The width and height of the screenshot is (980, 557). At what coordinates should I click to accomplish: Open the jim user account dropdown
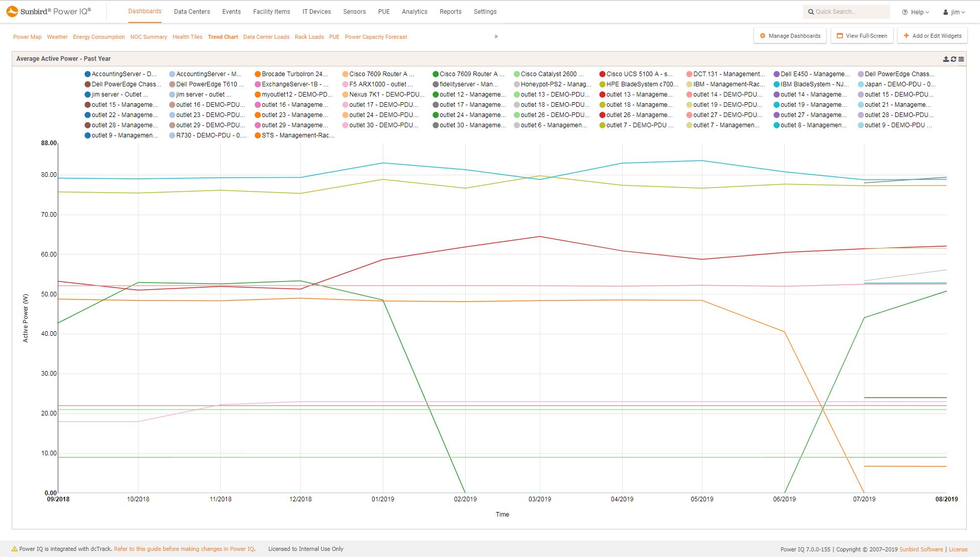(x=954, y=11)
